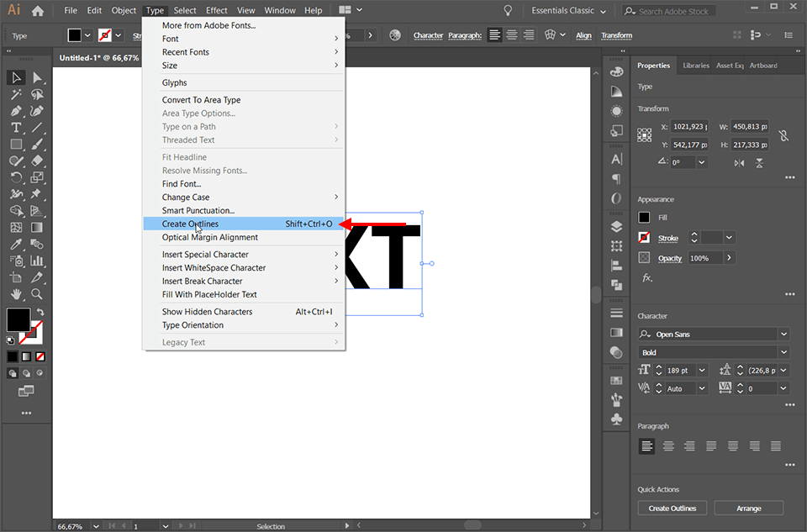
Task: Click the black Fill swatch in Appearance
Action: coord(646,217)
